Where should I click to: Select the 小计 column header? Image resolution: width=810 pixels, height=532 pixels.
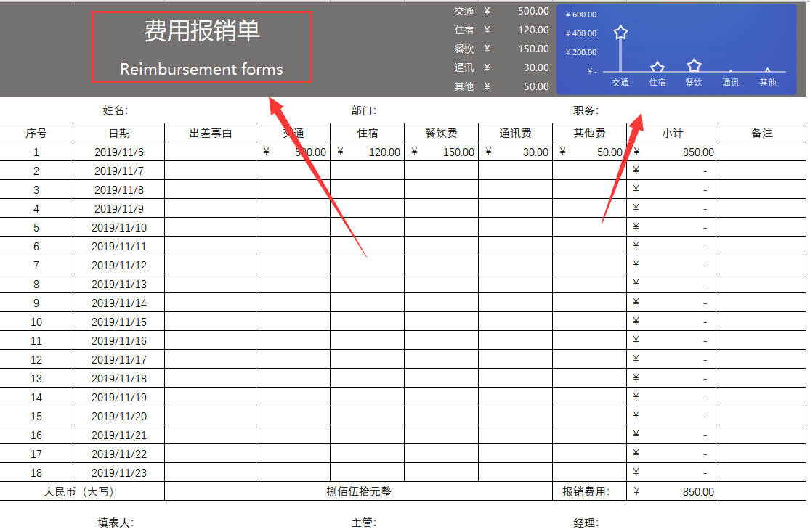coord(672,133)
